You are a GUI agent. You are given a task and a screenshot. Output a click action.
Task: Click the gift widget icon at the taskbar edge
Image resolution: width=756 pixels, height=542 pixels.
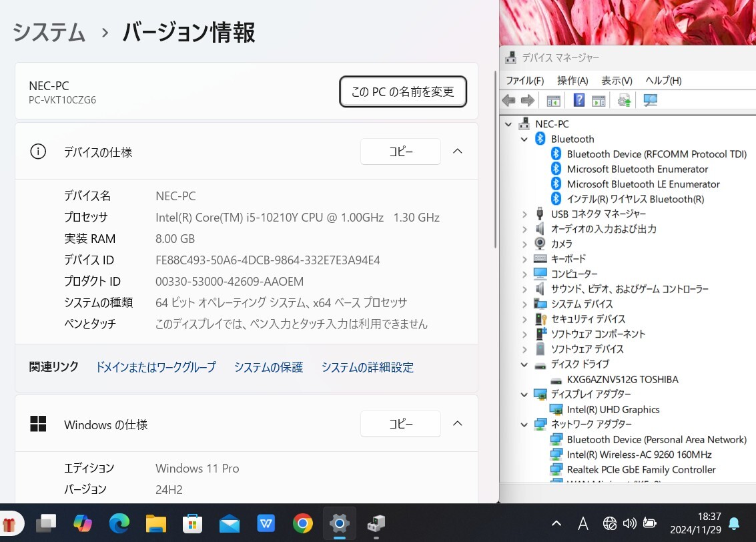9,524
